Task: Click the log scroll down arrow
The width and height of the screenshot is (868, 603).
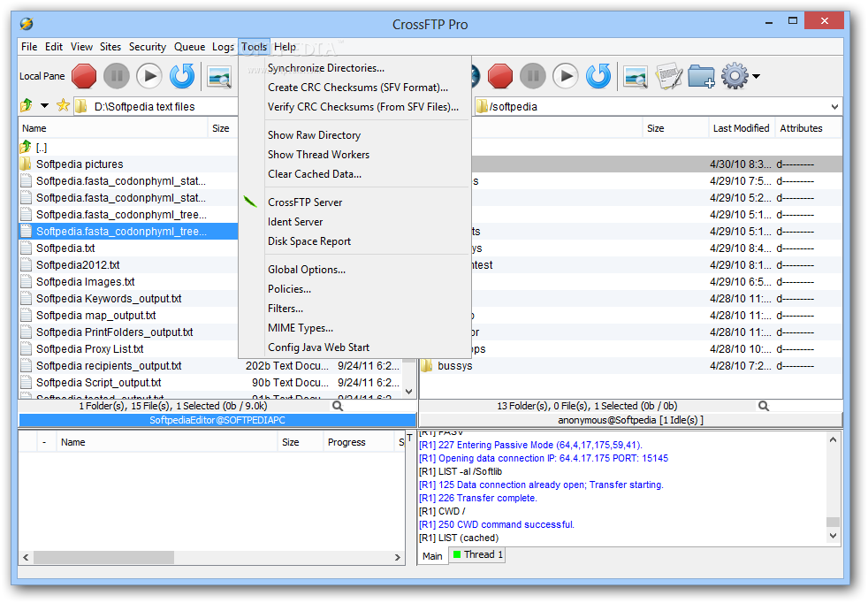Action: click(x=833, y=536)
